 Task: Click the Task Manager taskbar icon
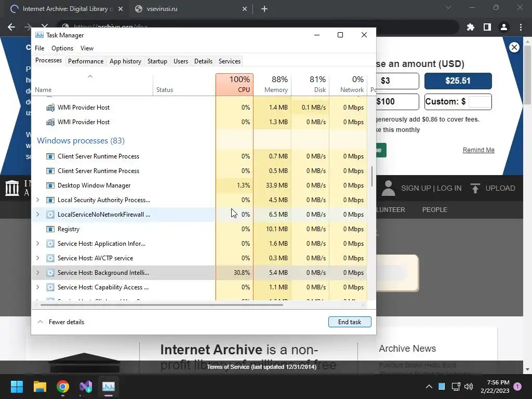point(109,387)
